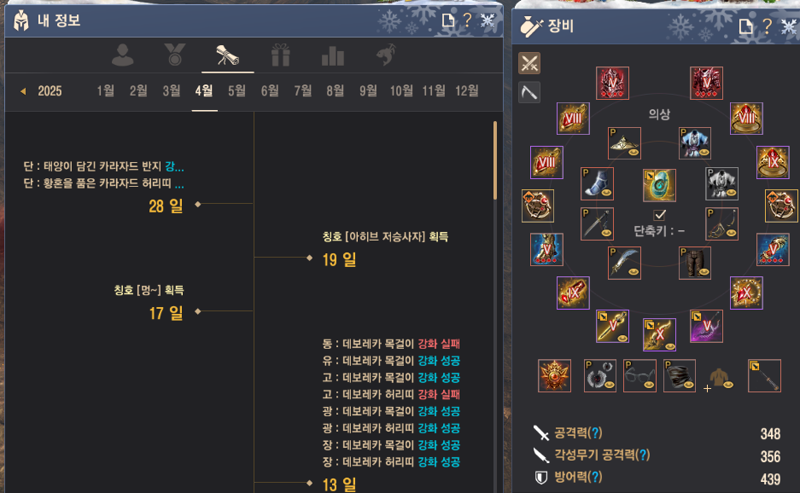Toggle the checkbox above 단축키
Screen dimensions: 800x493
pos(659,214)
